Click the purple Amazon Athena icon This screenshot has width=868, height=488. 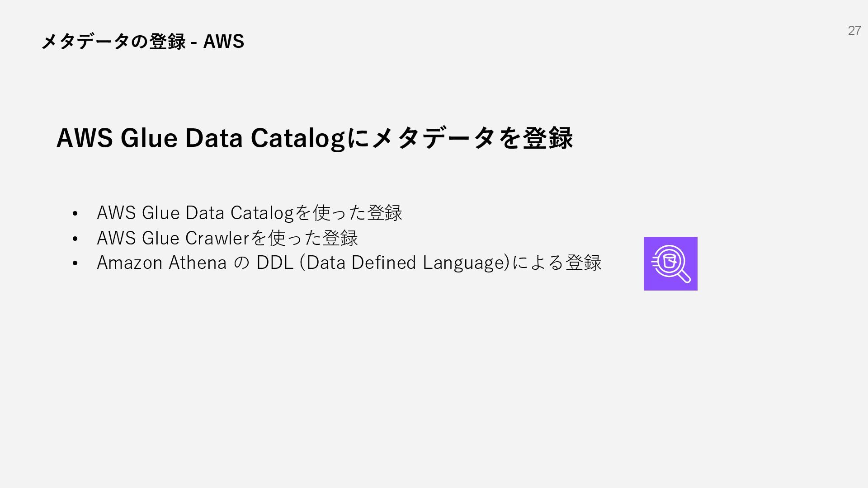tap(670, 263)
